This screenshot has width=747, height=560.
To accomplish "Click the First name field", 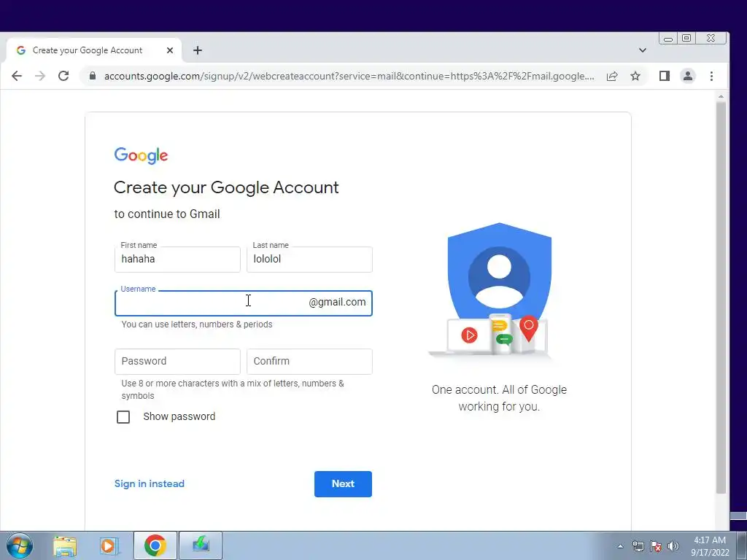I will tap(177, 260).
